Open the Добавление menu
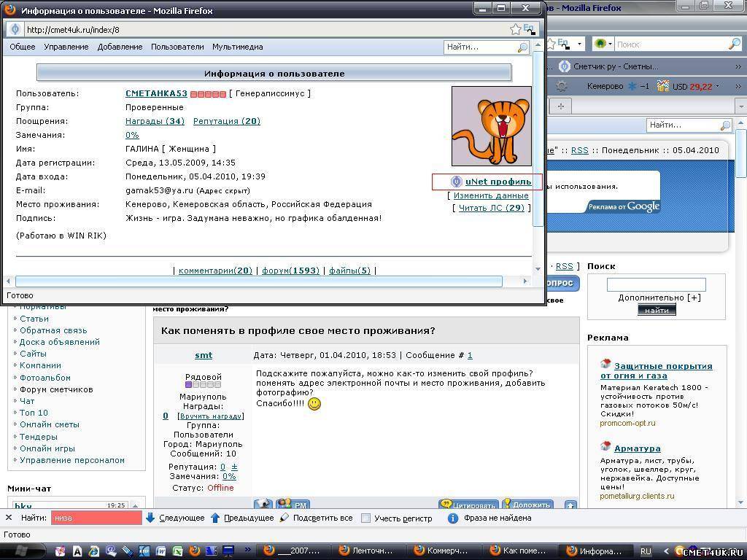This screenshot has width=747, height=560. tap(120, 47)
